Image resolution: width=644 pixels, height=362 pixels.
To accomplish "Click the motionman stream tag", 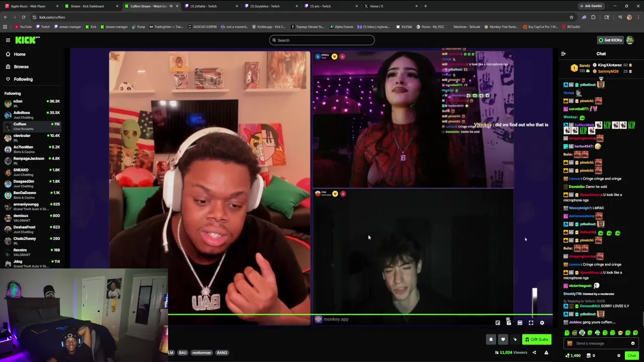I will (202, 353).
